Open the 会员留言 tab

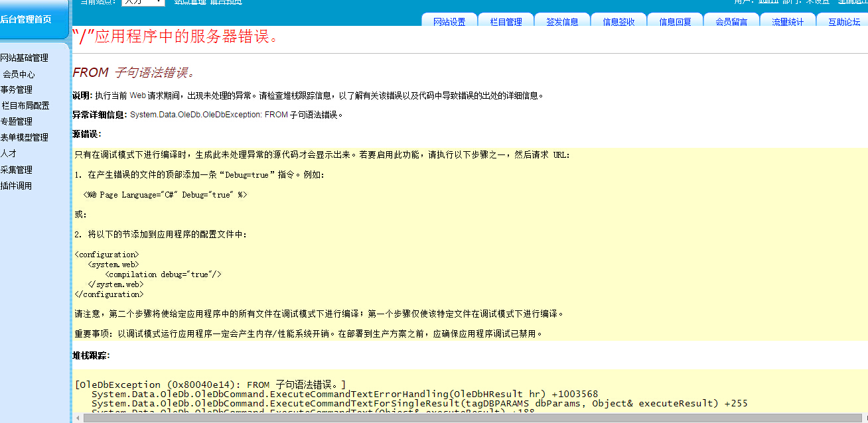(x=731, y=21)
